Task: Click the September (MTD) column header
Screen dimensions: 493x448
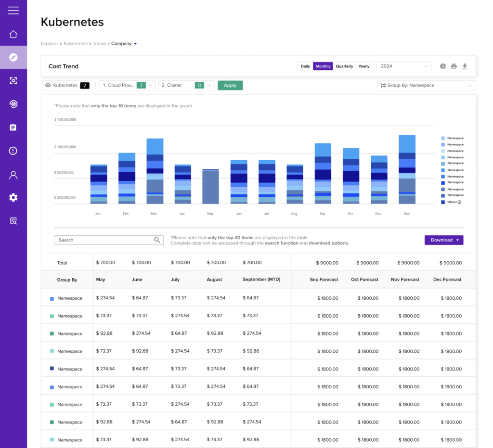Action: coord(261,279)
